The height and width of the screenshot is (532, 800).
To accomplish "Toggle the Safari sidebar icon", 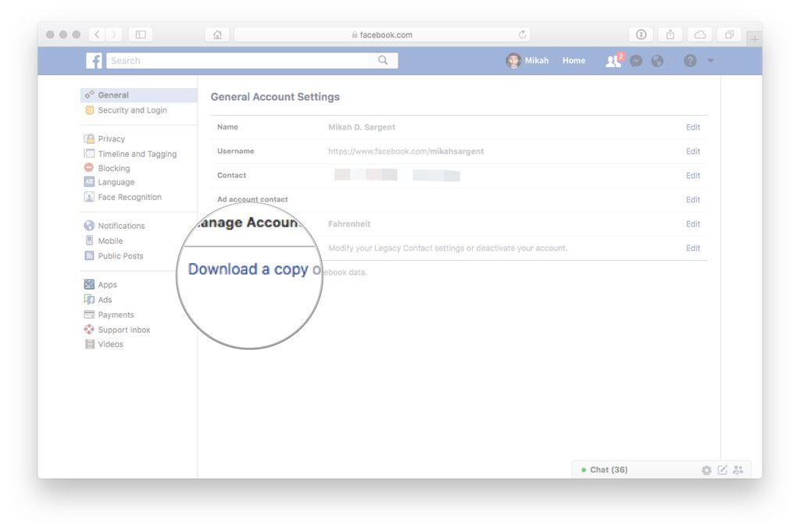I will [x=140, y=34].
